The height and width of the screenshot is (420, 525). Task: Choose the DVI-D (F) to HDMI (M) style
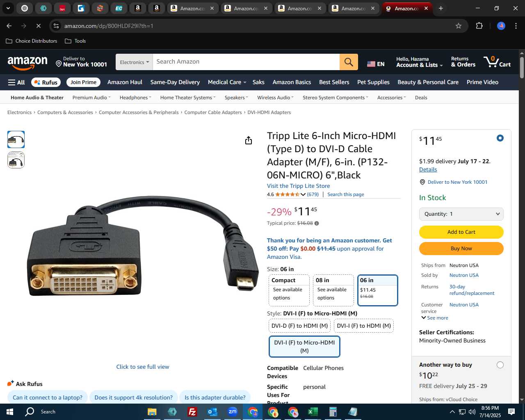point(300,326)
